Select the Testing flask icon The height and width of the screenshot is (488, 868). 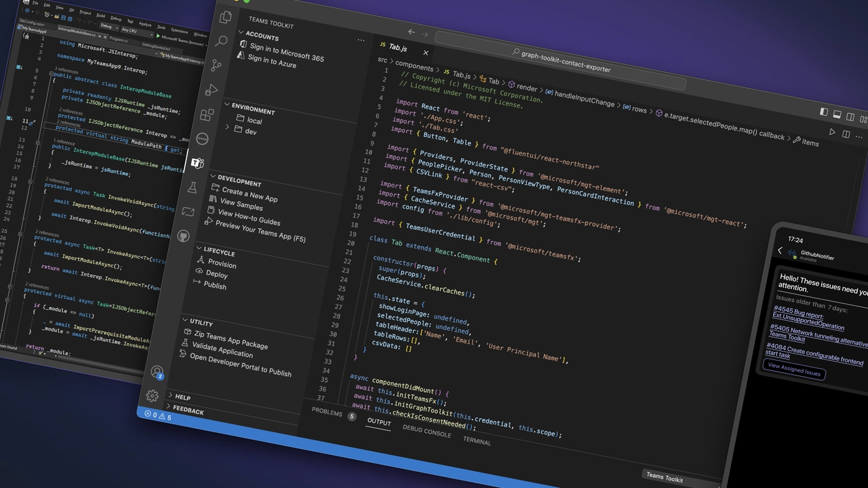193,186
